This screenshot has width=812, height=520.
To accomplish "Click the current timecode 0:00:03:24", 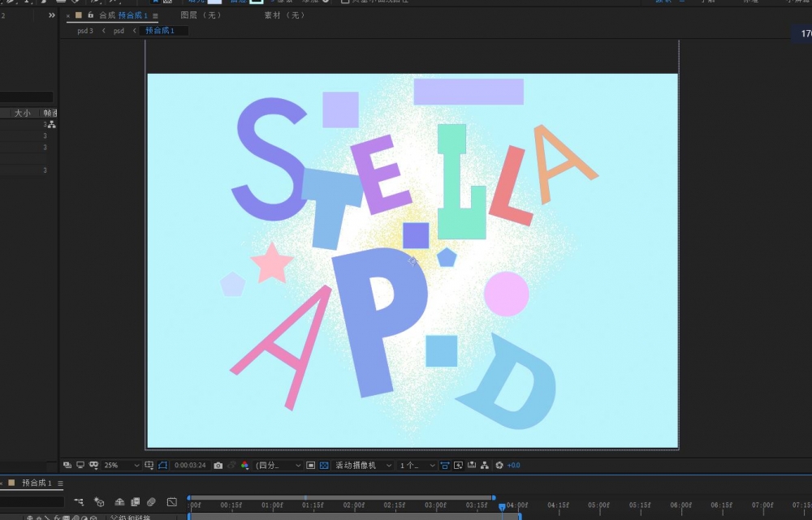I will (191, 466).
